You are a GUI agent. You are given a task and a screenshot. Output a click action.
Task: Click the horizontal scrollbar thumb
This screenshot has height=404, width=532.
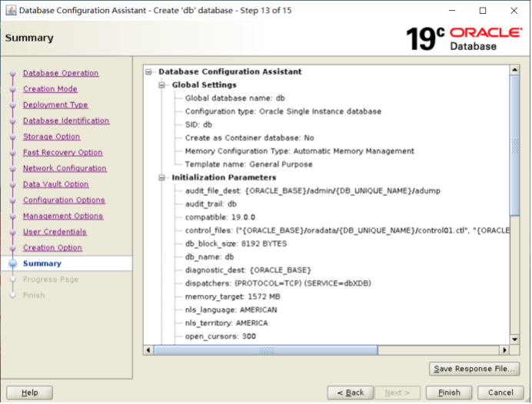(x=266, y=350)
